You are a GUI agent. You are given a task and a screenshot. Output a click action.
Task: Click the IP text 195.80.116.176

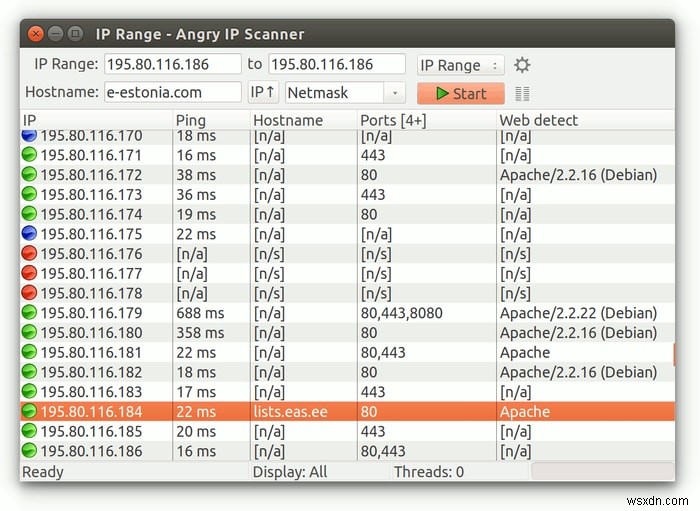point(92,254)
